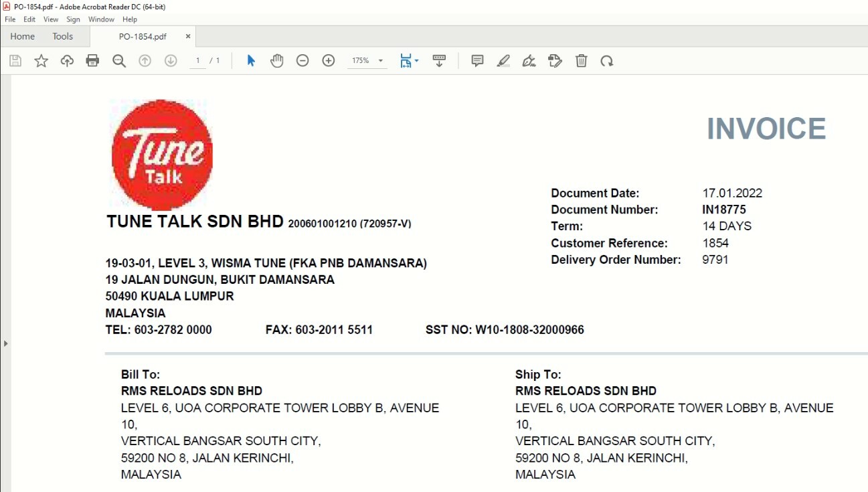
Task: Click the page number input field
Action: 197,61
